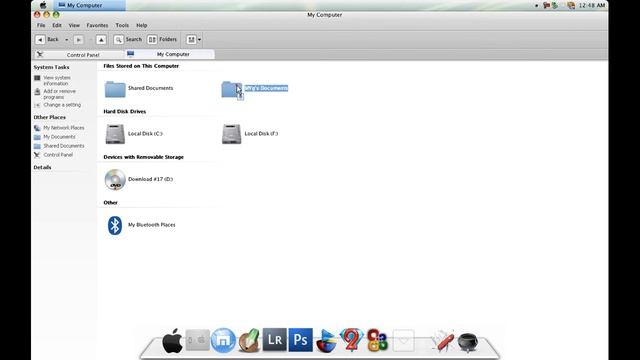Expand the Details section header
This screenshot has height=360, width=640.
coord(42,167)
